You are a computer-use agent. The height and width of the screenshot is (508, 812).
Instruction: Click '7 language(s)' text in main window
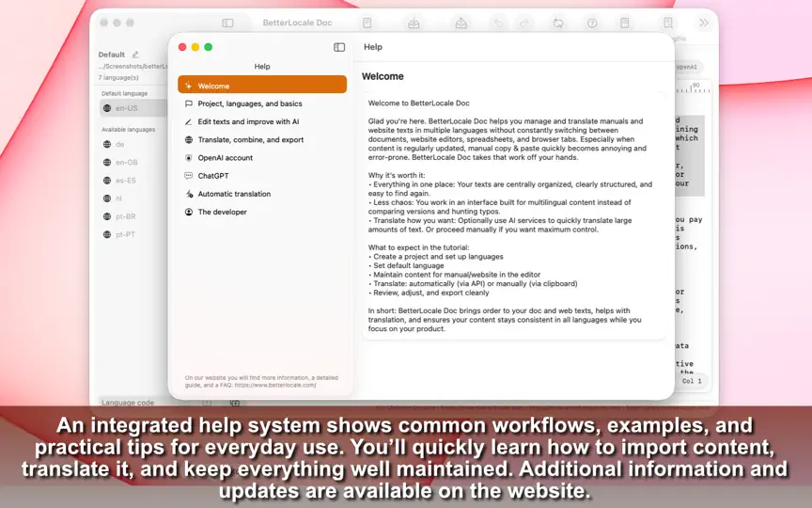[118, 78]
